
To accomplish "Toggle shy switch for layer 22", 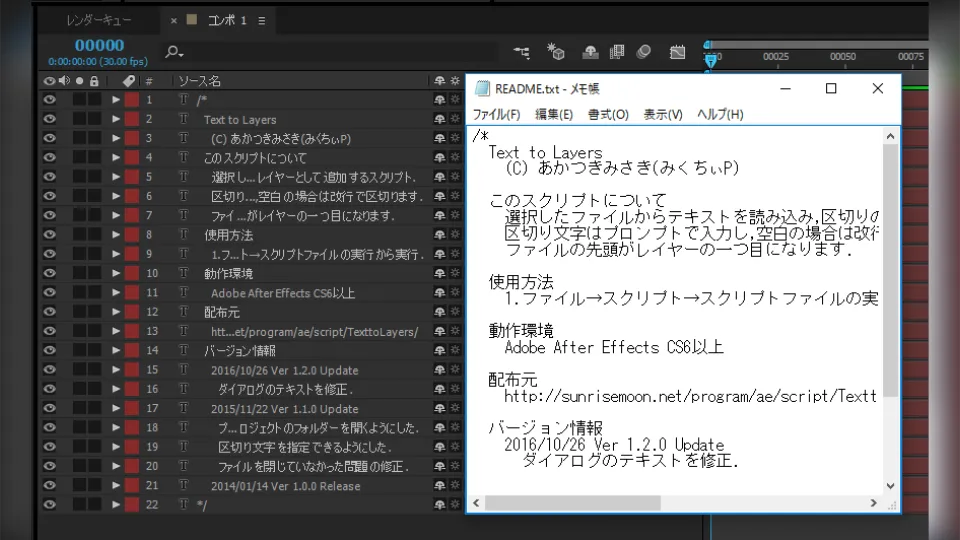I will 440,504.
